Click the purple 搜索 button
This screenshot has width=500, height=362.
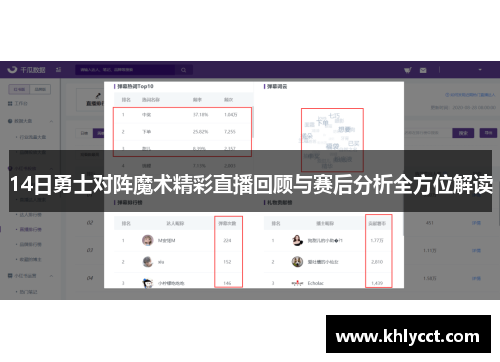click(463, 133)
